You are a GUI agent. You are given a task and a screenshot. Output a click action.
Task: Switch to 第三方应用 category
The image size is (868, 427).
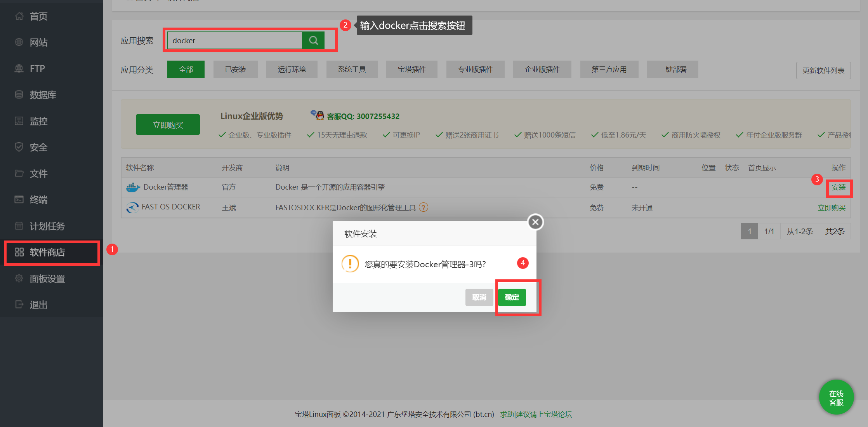[609, 70]
